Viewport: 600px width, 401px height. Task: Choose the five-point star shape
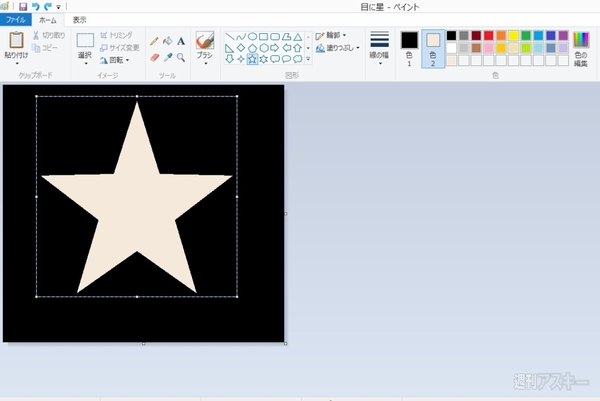[251, 59]
